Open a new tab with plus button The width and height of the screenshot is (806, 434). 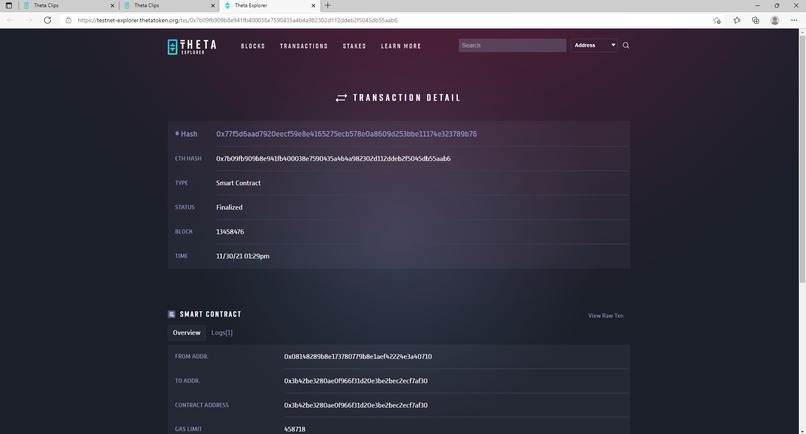click(327, 5)
